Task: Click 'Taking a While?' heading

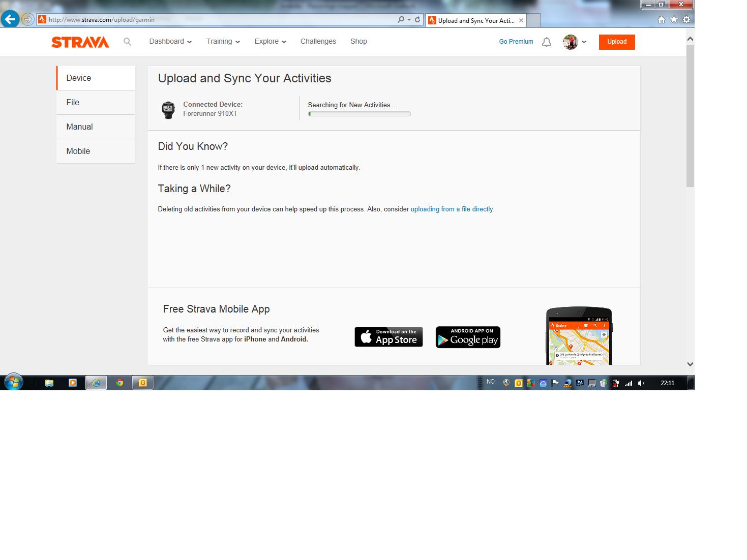Action: coord(194,189)
